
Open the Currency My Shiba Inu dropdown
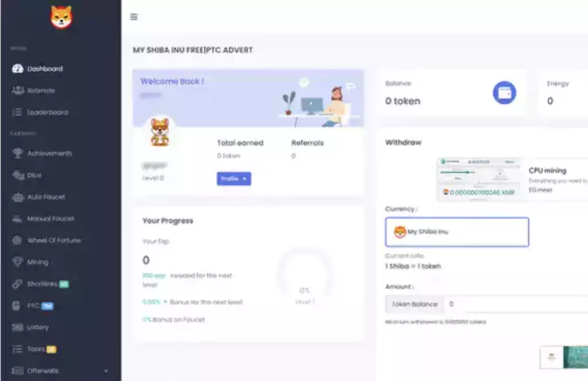click(x=457, y=232)
